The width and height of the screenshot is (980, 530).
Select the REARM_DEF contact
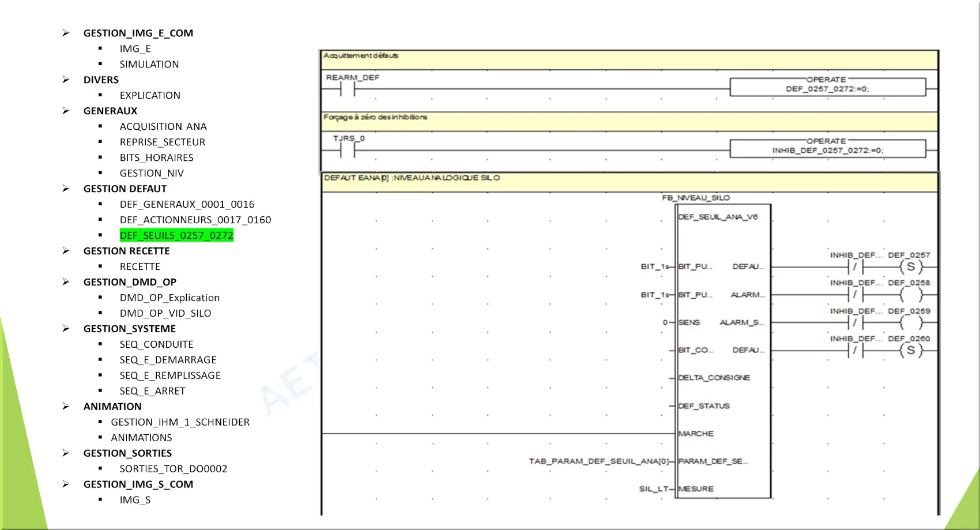348,89
